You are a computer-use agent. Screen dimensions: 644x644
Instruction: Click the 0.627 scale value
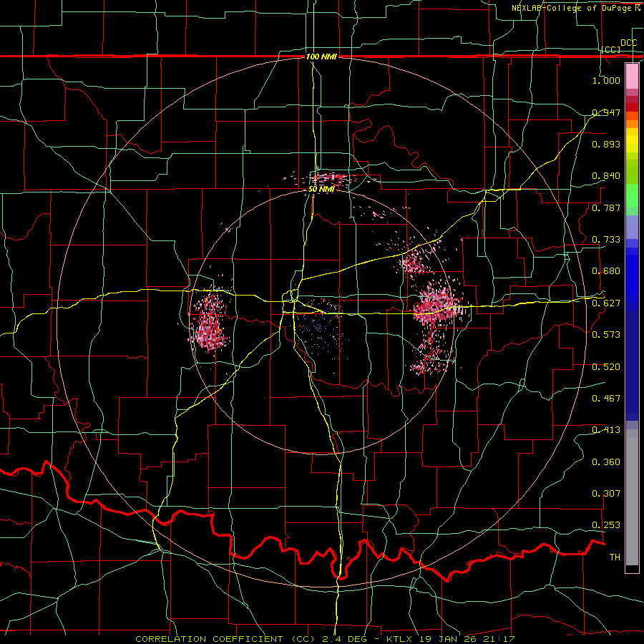[x=606, y=303]
